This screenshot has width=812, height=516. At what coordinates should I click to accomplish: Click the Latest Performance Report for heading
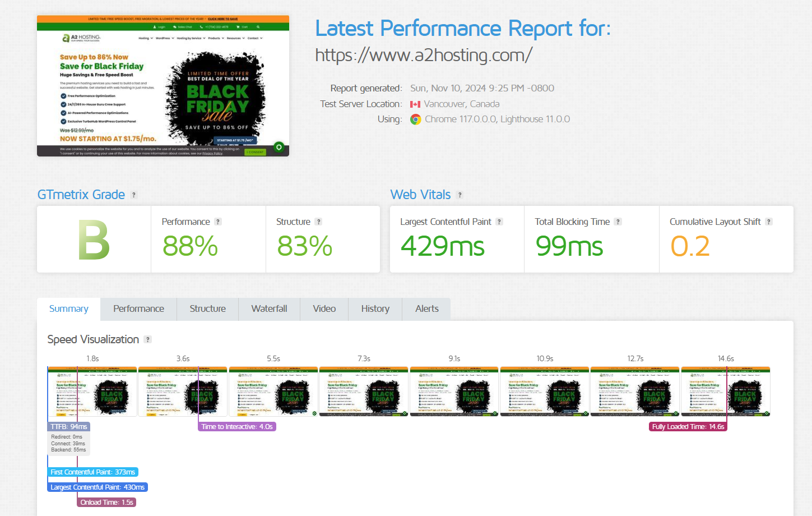(x=463, y=29)
